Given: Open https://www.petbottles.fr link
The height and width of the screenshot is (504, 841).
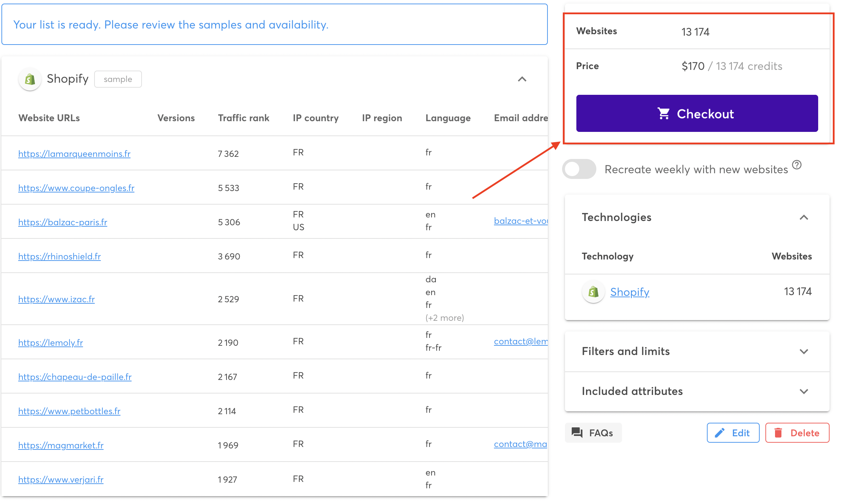Looking at the screenshot, I should (x=69, y=411).
